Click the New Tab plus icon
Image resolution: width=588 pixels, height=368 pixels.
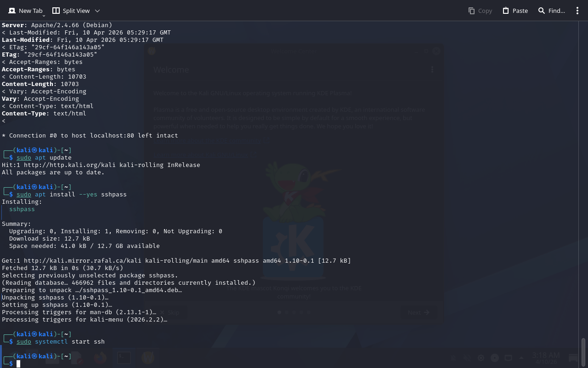pyautogui.click(x=12, y=11)
